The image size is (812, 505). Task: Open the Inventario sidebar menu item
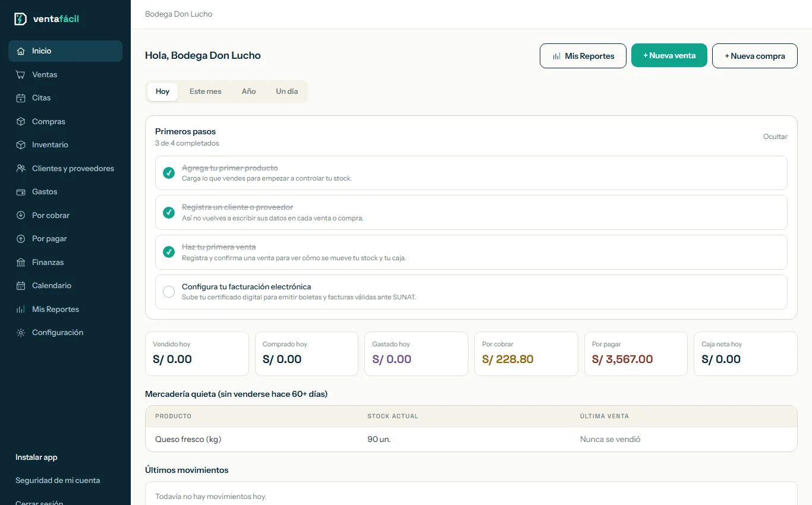pos(65,145)
